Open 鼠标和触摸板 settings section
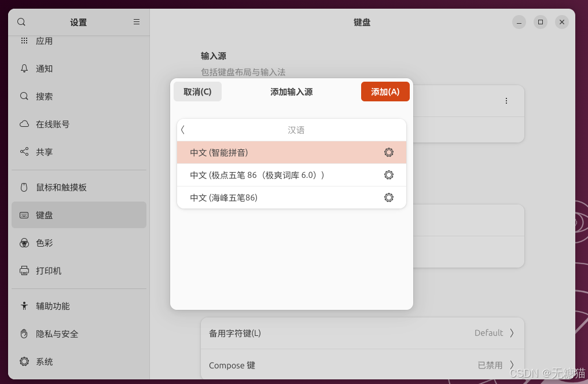Viewport: 588px width, 384px height. [x=79, y=187]
